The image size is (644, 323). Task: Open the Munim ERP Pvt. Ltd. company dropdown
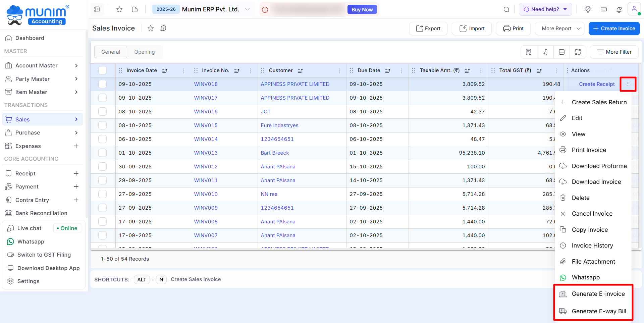point(247,9)
